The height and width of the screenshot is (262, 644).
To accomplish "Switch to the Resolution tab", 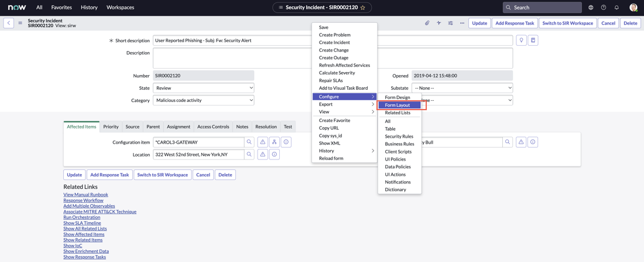I will click(266, 127).
